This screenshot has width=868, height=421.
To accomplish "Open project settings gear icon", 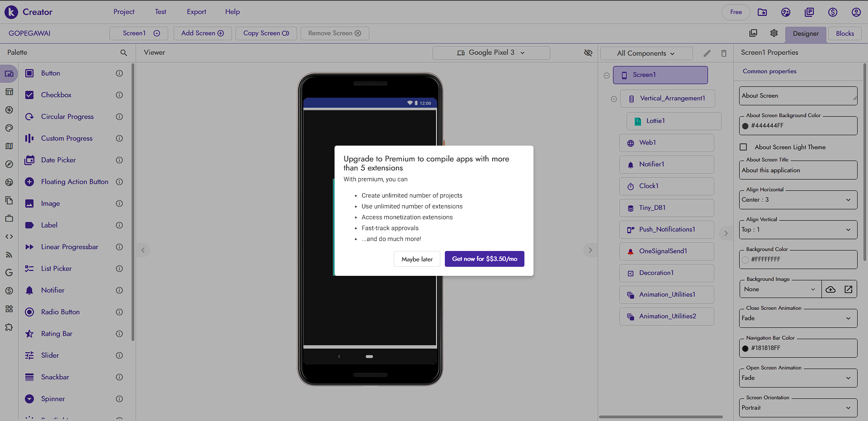I will tap(774, 33).
